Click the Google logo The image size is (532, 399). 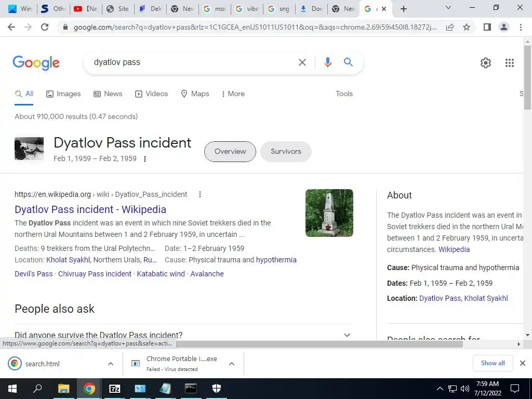tap(36, 63)
